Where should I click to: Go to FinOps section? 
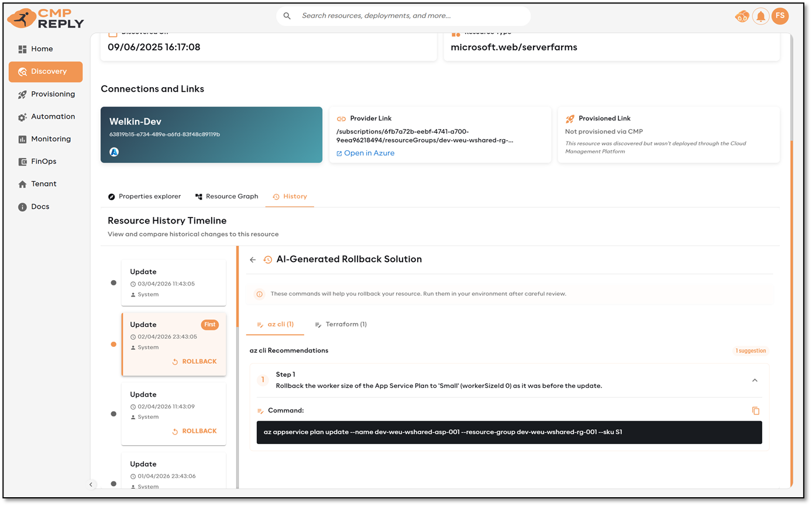[43, 161]
